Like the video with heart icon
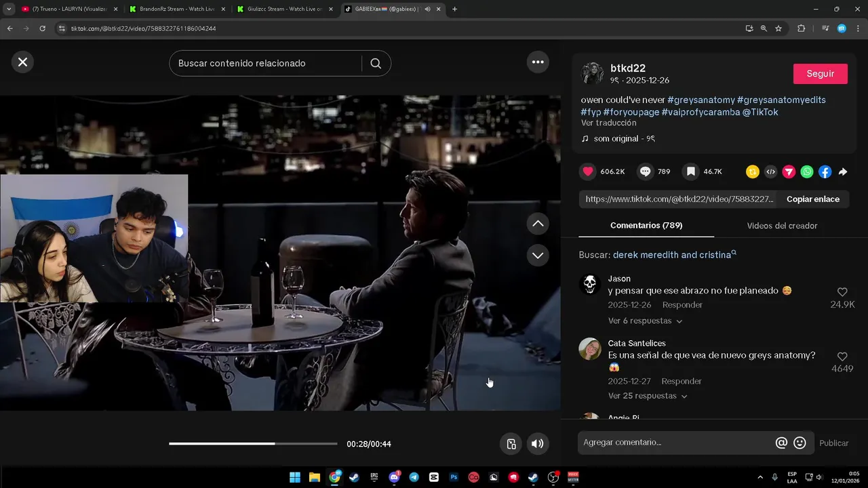 tap(588, 171)
